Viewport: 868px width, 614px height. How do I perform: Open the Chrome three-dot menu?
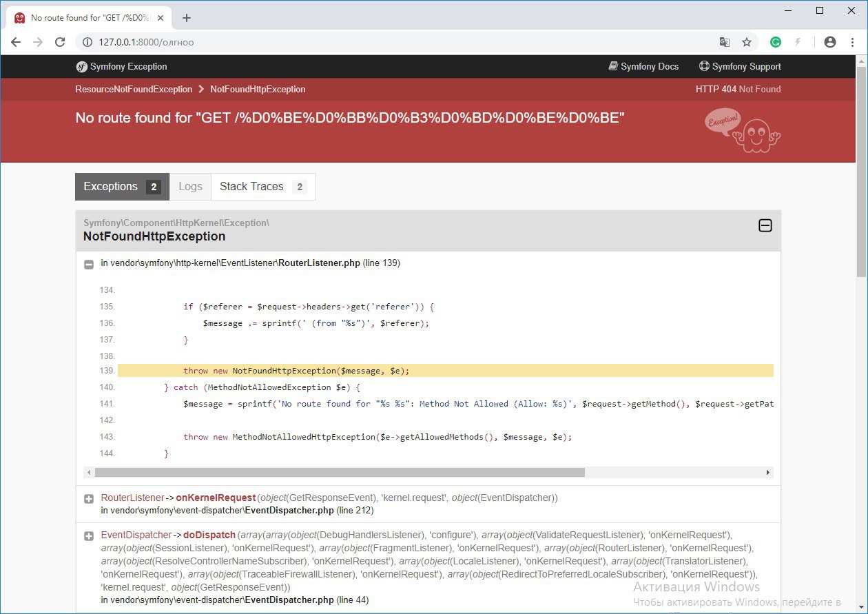click(x=852, y=42)
